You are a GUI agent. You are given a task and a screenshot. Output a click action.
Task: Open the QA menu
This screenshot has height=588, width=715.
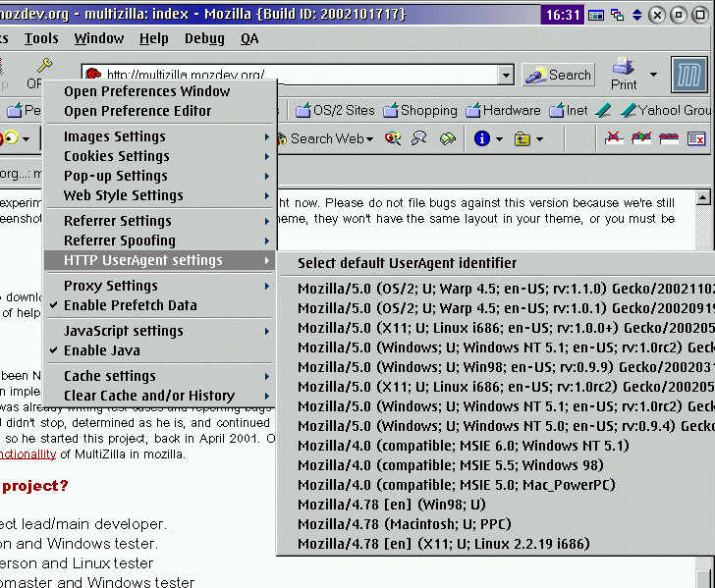coord(249,38)
